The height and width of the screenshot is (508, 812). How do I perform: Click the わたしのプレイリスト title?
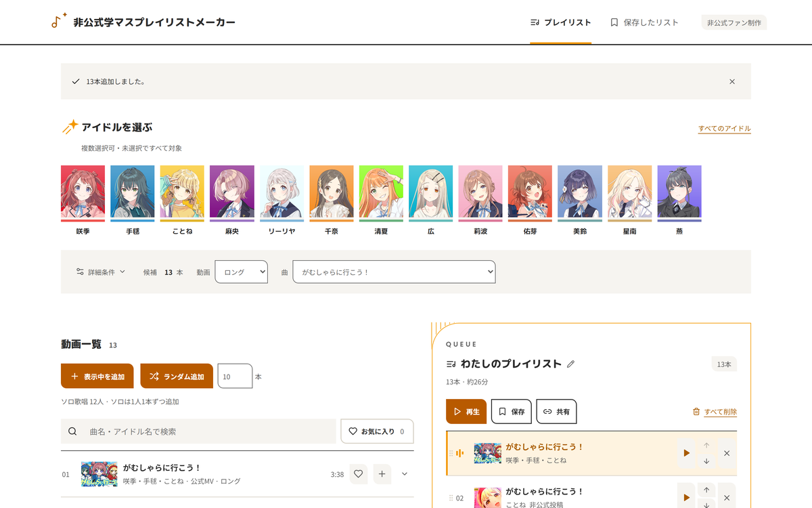[x=511, y=364]
